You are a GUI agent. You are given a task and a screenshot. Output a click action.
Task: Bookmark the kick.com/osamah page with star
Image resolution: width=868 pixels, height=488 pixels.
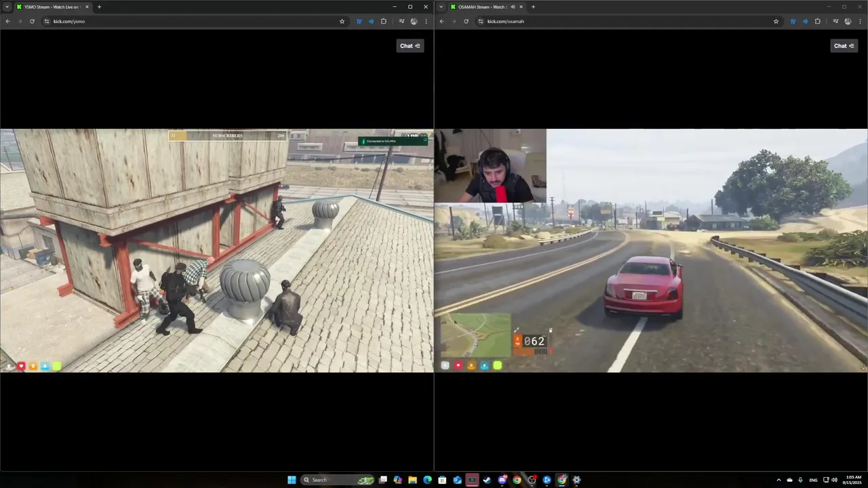point(776,21)
